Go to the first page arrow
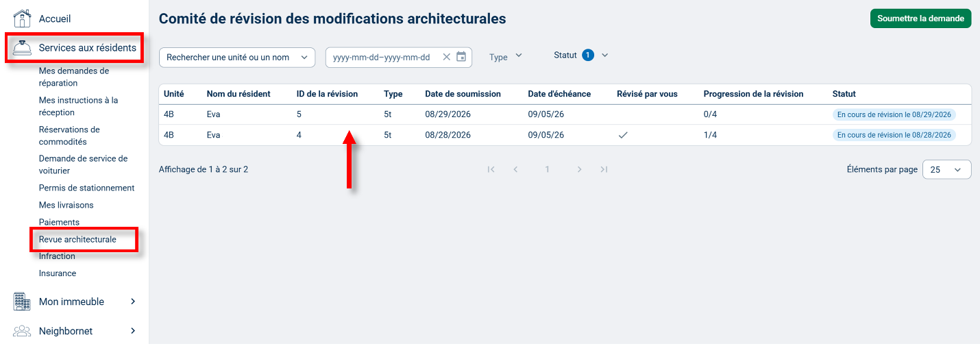Viewport: 980px width, 357px height. 491,169
